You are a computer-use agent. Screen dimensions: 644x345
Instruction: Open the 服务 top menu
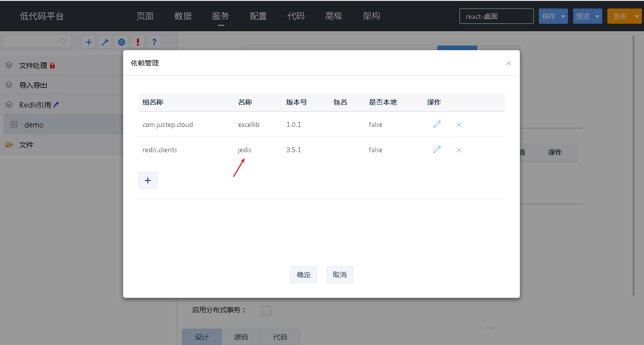point(221,16)
